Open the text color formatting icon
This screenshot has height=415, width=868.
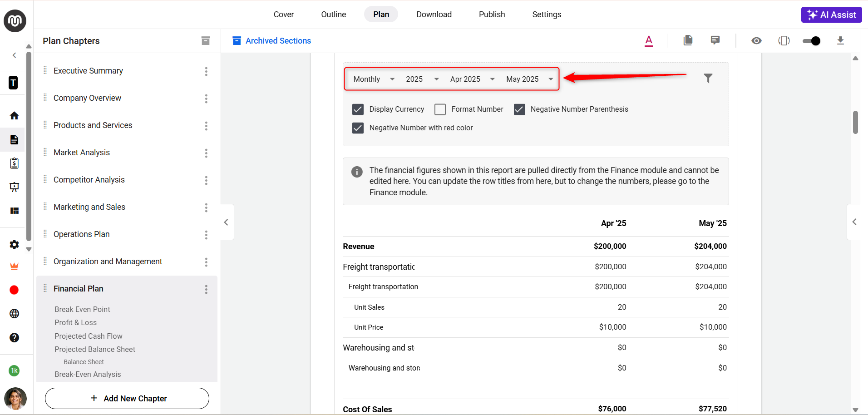[649, 41]
